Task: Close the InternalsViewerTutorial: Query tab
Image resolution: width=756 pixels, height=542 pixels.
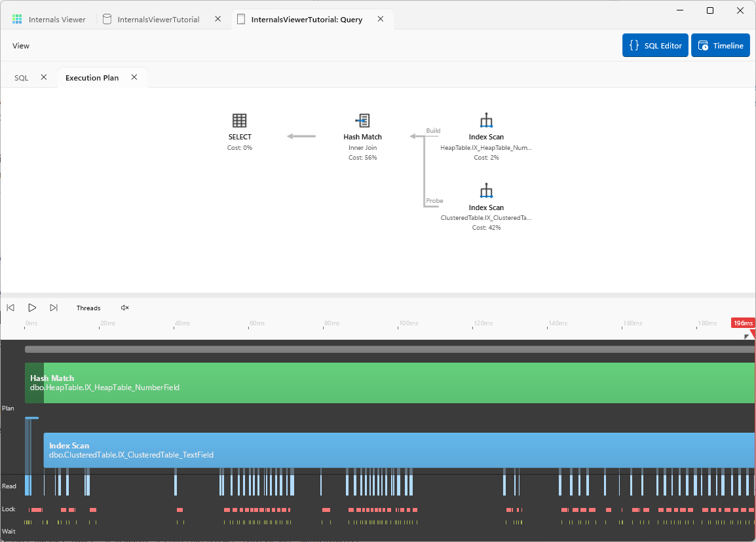Action: pos(381,19)
